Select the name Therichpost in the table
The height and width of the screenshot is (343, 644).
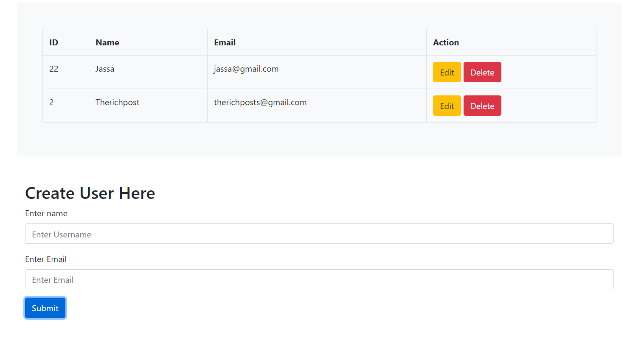pos(117,102)
